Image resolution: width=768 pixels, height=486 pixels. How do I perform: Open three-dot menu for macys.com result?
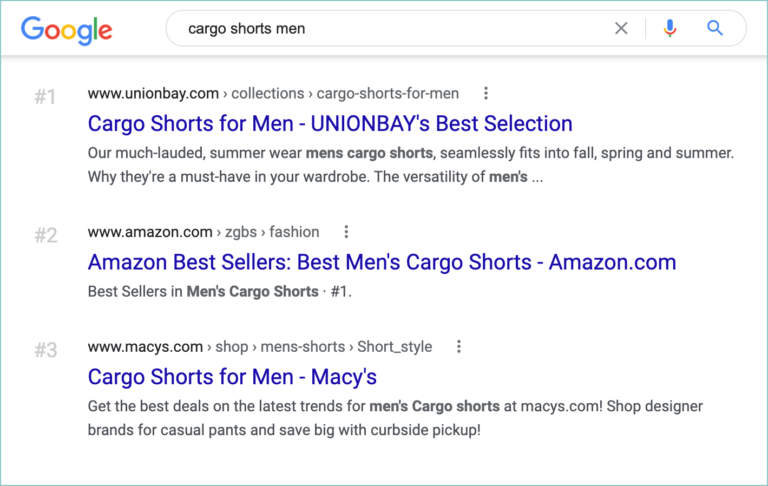[x=459, y=346]
